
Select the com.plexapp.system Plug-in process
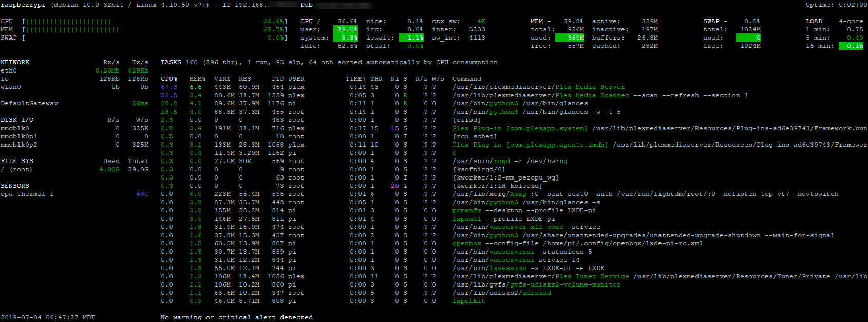514,129
